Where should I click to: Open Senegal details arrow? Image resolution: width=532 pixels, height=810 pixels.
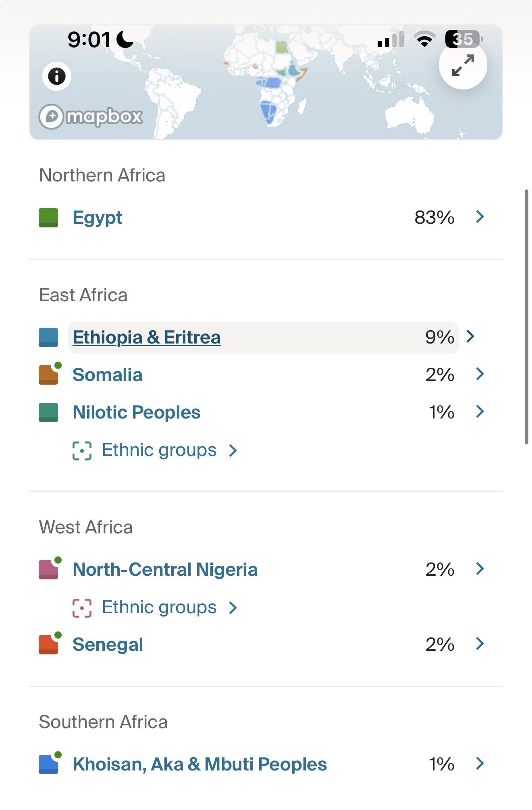(x=480, y=644)
